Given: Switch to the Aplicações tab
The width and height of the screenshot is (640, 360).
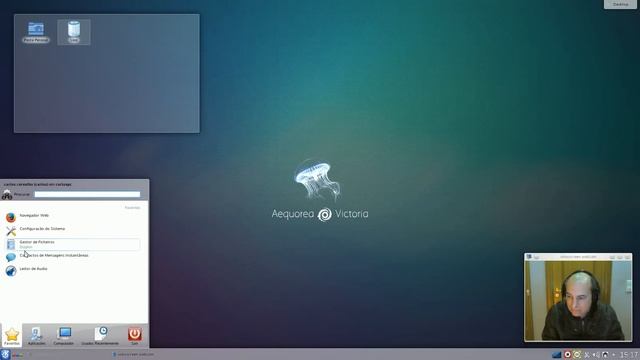Looking at the screenshot, I should 36,336.
